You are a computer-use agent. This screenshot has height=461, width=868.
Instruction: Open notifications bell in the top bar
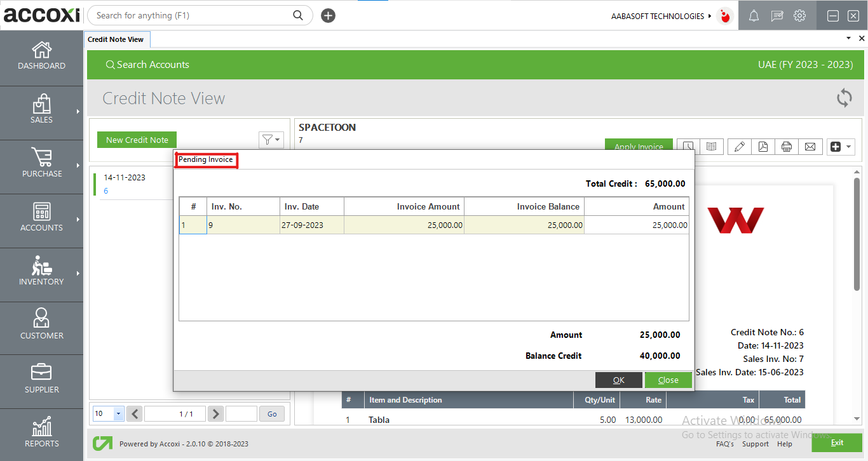click(x=754, y=15)
